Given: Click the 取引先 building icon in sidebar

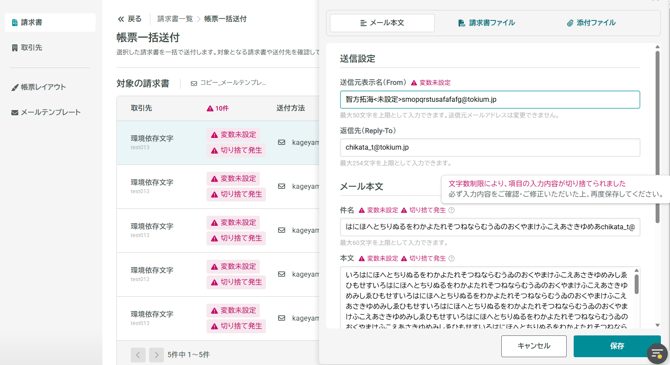Looking at the screenshot, I should (x=15, y=48).
